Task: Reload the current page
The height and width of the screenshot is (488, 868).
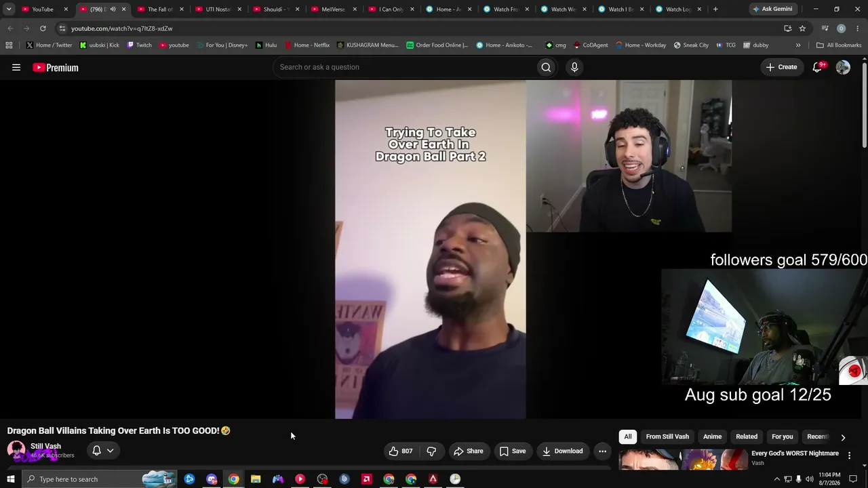Action: click(43, 28)
